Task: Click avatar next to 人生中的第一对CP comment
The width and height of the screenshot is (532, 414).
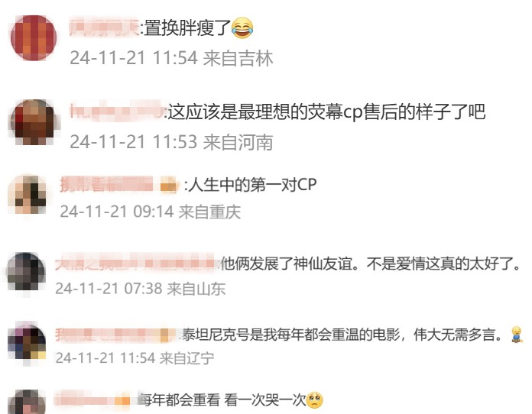Action: pyautogui.click(x=28, y=194)
